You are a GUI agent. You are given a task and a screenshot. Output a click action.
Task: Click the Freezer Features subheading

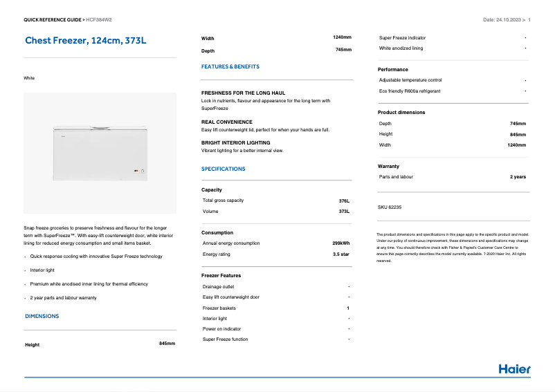(x=221, y=275)
